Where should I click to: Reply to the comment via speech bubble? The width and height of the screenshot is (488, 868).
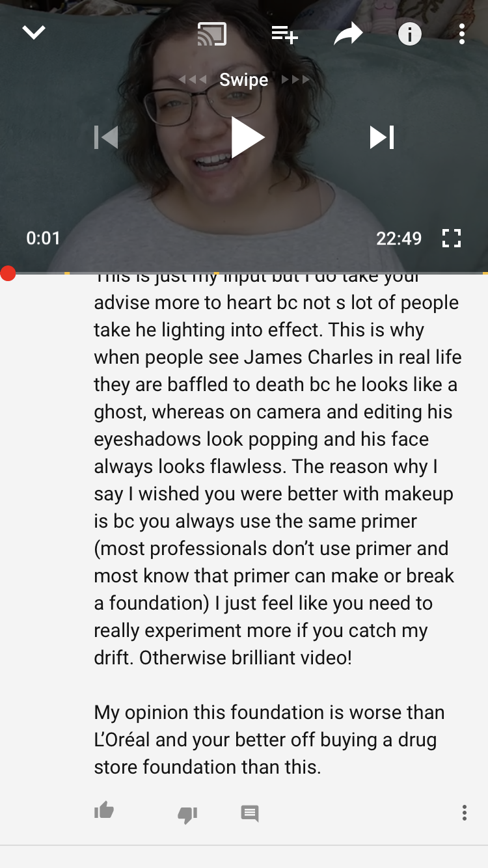point(250,813)
